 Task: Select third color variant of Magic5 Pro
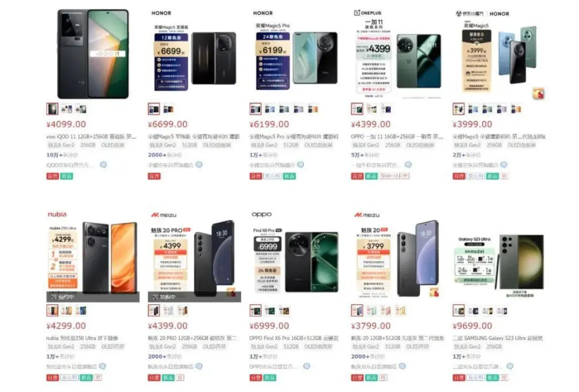tap(284, 109)
